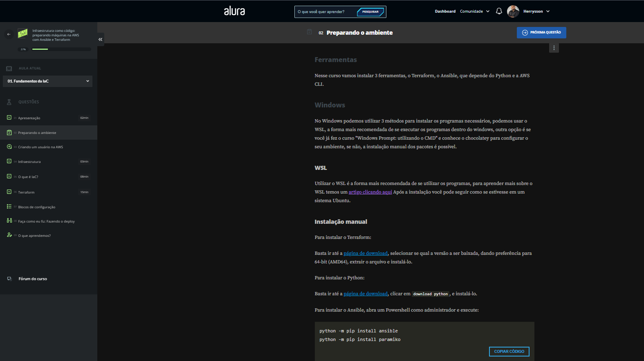Open Terraform página de download link
Screen dimensions: 644x361
click(x=366, y=253)
